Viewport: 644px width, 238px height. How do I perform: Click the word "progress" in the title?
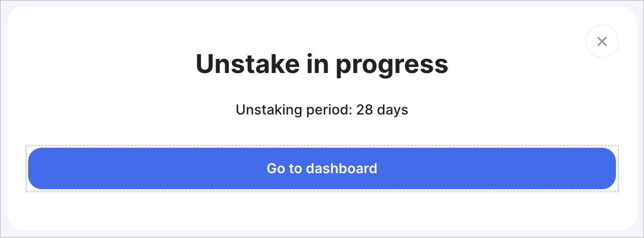(392, 66)
